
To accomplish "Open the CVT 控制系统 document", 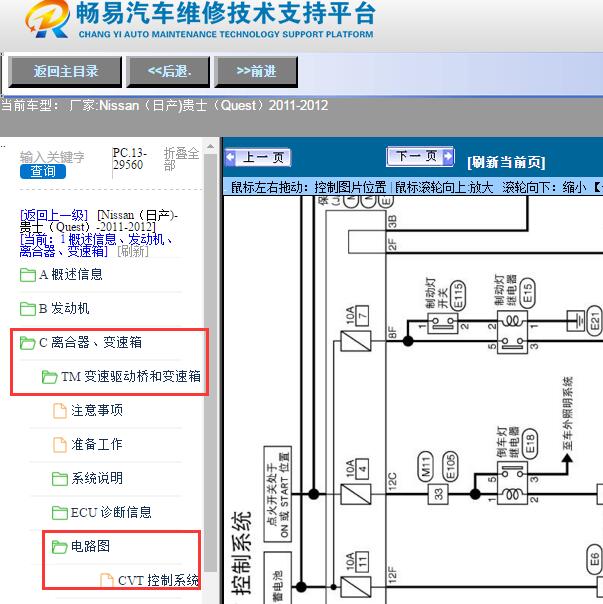I will point(158,581).
